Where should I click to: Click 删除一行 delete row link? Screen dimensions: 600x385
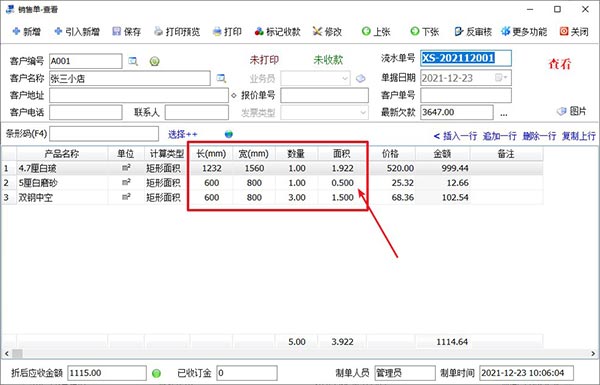[539, 136]
